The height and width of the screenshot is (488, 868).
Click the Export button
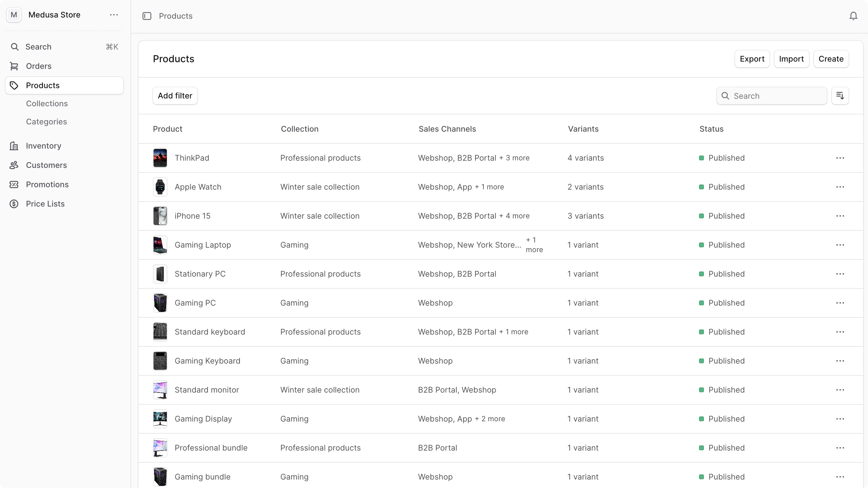click(x=752, y=59)
